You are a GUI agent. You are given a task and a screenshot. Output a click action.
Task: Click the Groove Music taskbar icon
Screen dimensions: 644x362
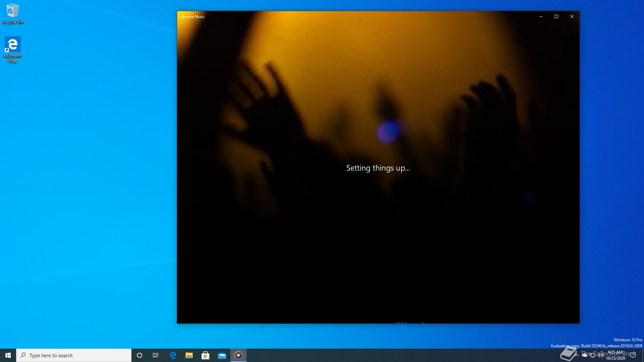click(x=238, y=355)
